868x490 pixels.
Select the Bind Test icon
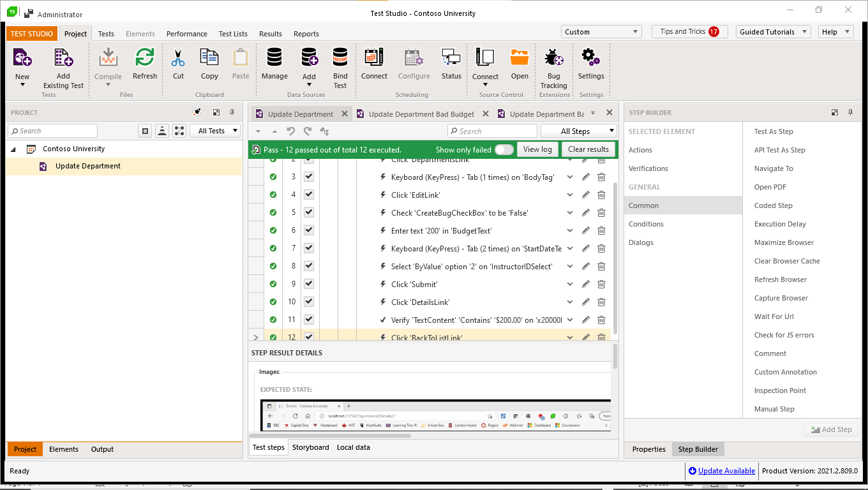340,66
